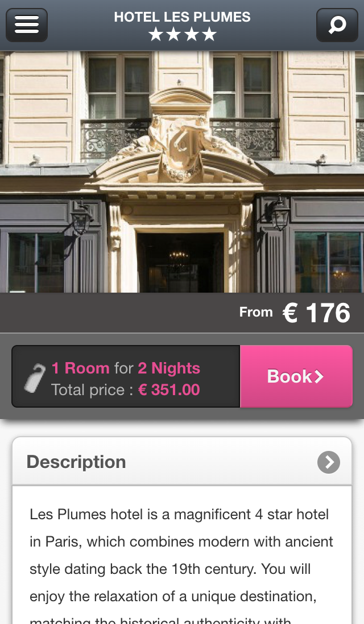Tap the first star of the rating

[156, 35]
